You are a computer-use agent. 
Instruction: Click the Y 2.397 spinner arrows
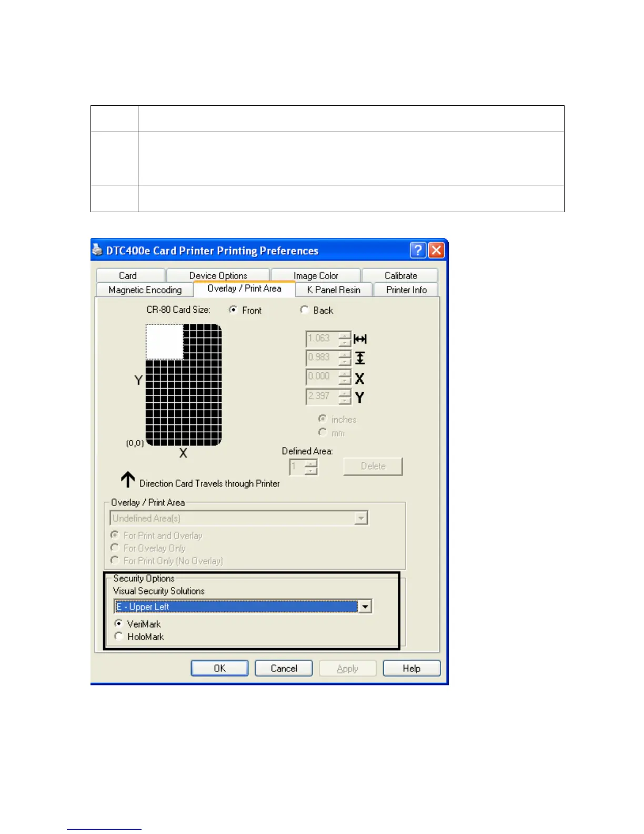pos(345,396)
